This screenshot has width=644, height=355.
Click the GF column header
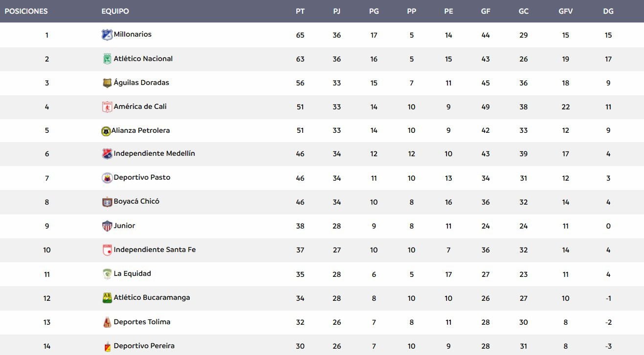[x=485, y=11]
